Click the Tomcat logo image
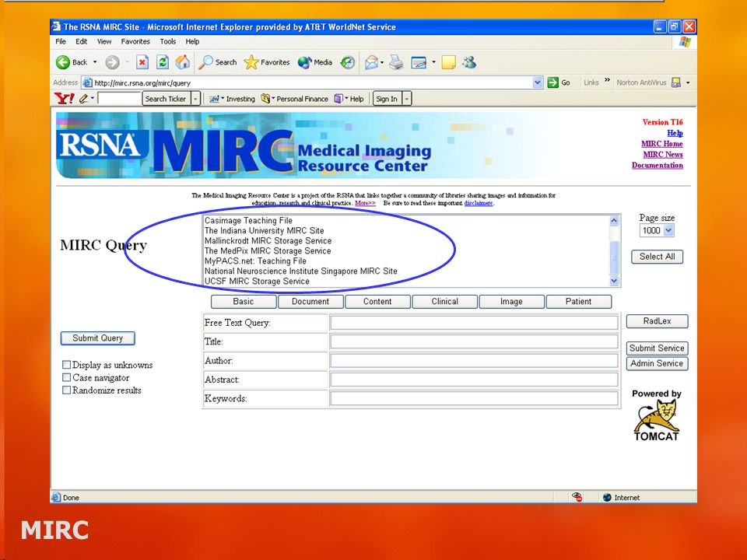 (x=657, y=420)
